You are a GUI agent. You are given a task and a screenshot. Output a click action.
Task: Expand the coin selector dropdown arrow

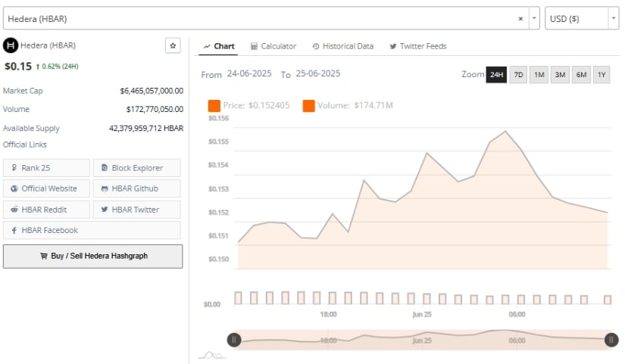point(534,18)
